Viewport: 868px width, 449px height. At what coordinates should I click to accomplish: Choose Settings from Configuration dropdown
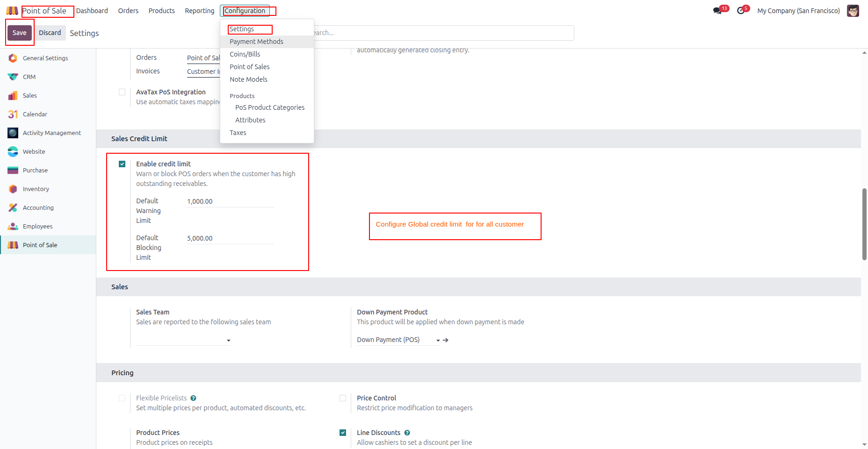267,29
